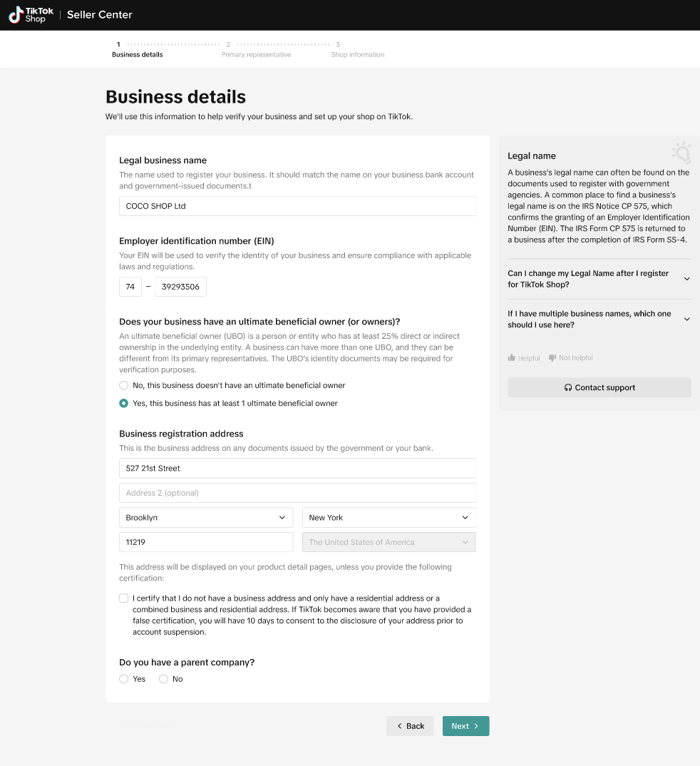This screenshot has width=700, height=766.
Task: Click the right arrow icon on Next
Action: tap(476, 726)
